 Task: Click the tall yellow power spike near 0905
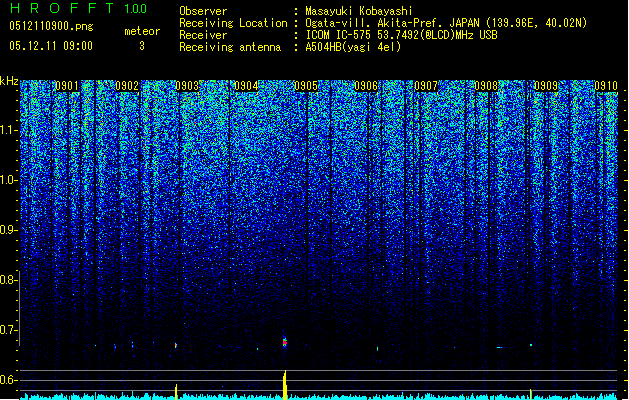click(285, 385)
